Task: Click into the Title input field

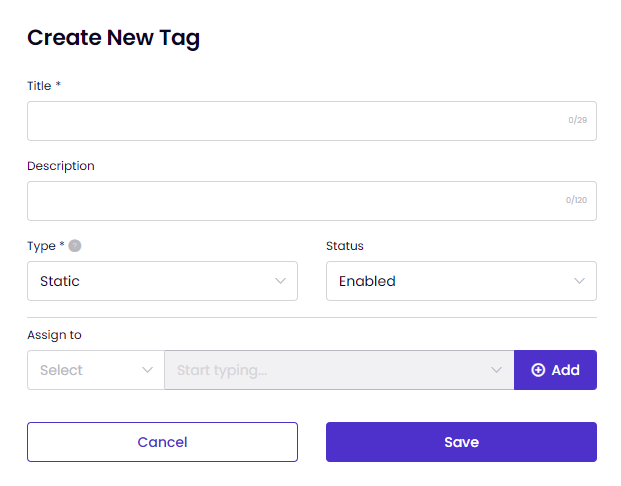Action: [312, 121]
